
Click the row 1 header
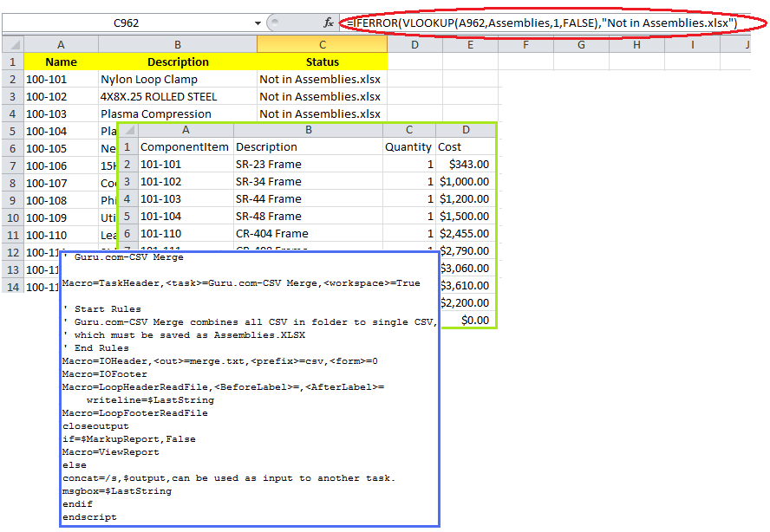click(12, 62)
